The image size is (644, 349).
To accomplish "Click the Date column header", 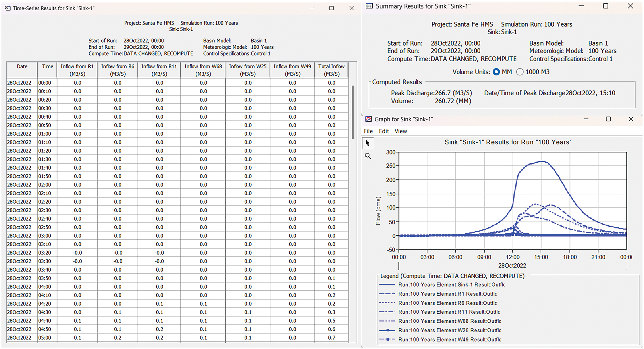I will pyautogui.click(x=22, y=70).
